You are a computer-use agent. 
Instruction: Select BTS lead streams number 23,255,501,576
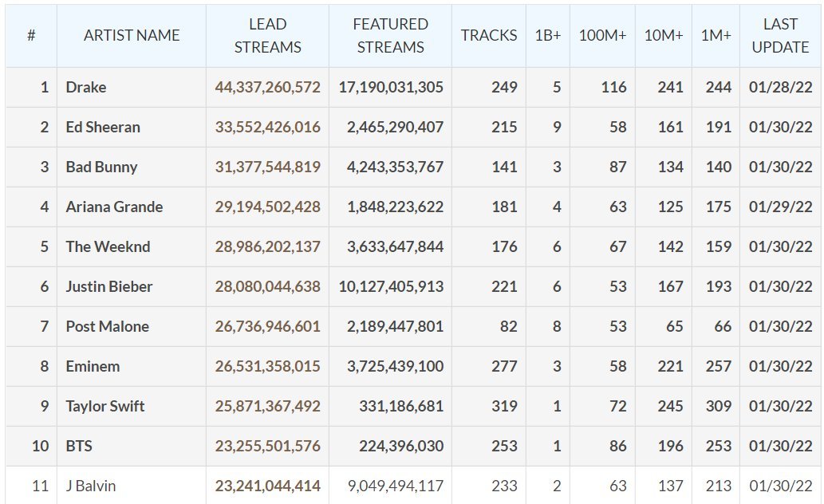point(267,446)
